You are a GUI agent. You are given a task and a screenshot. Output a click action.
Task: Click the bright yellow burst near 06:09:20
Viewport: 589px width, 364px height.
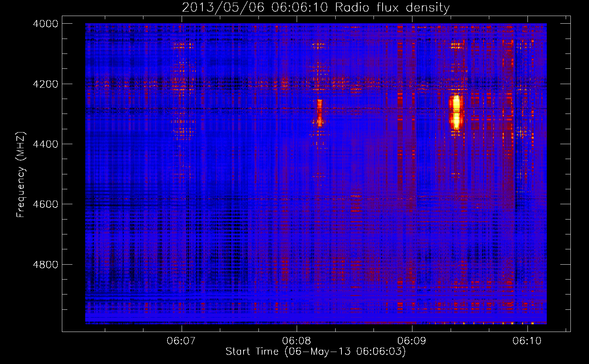[456, 111]
